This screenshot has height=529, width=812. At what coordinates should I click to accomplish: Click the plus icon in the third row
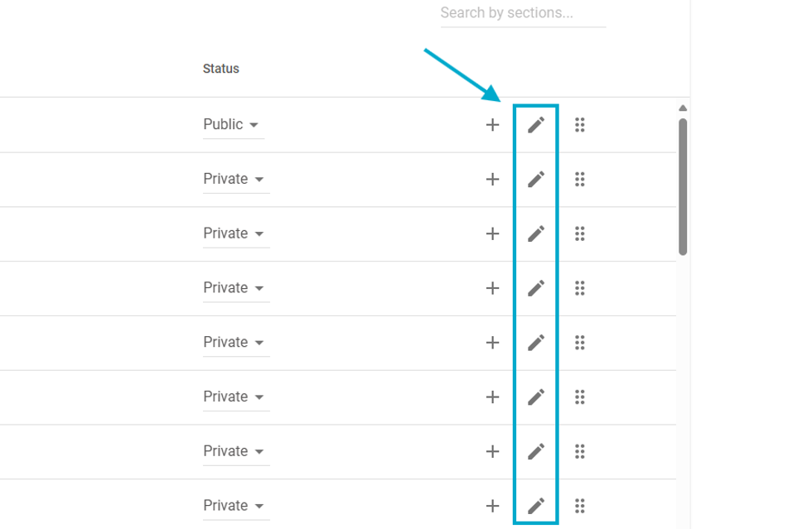[x=492, y=233]
